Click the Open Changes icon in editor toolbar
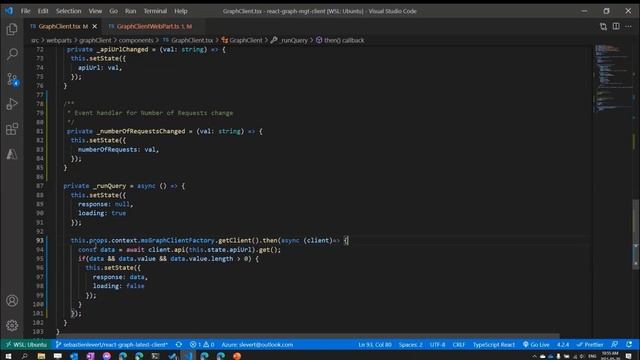The width and height of the screenshot is (640, 360). click(x=603, y=27)
